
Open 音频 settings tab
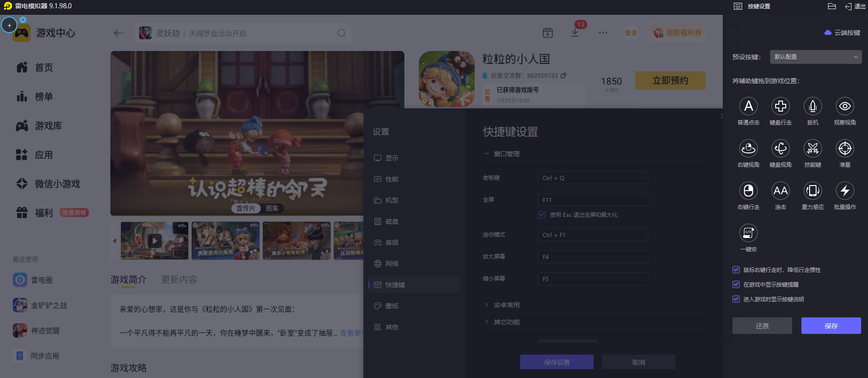coord(414,243)
